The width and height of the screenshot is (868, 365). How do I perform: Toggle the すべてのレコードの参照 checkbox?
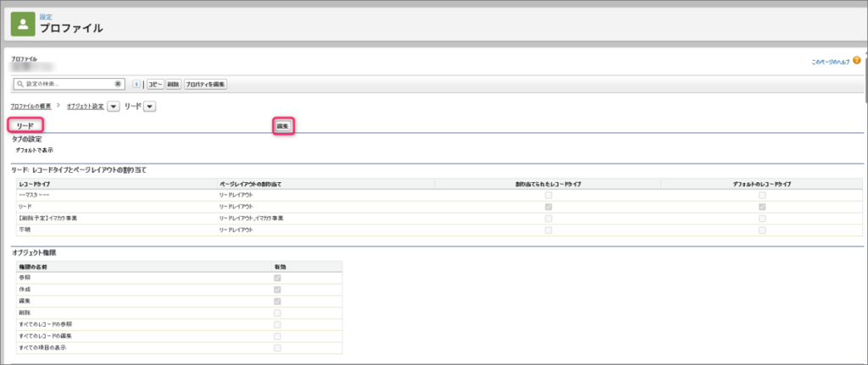coord(277,324)
